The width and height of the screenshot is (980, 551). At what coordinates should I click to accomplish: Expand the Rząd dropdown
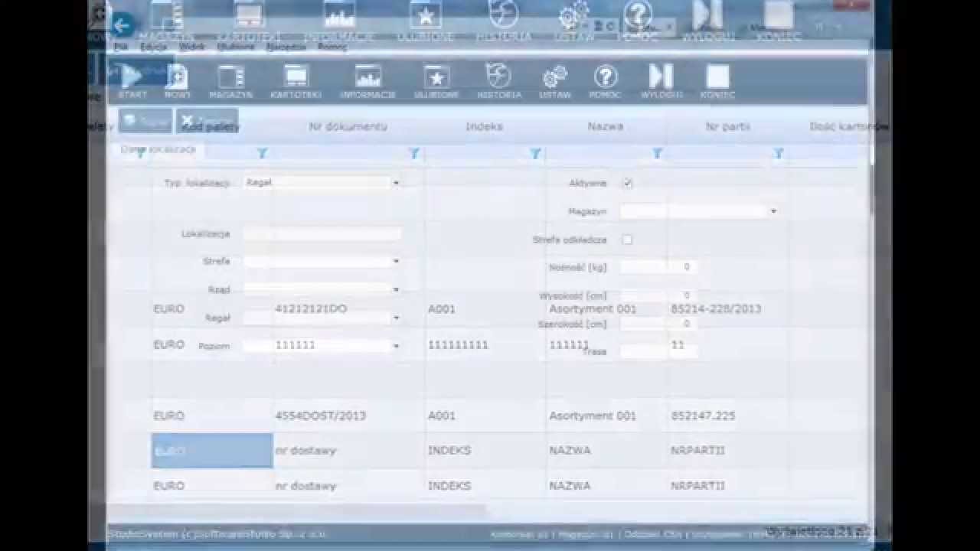coord(396,289)
